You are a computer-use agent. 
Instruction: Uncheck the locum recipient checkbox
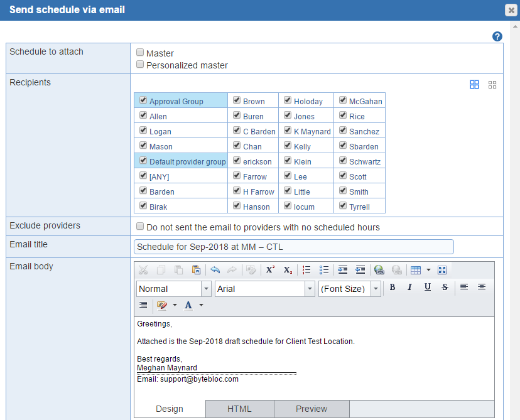click(x=288, y=205)
